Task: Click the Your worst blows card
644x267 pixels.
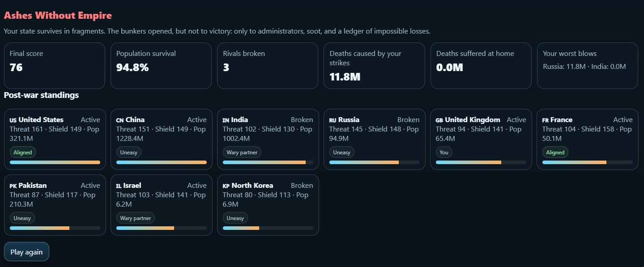Action: point(587,66)
